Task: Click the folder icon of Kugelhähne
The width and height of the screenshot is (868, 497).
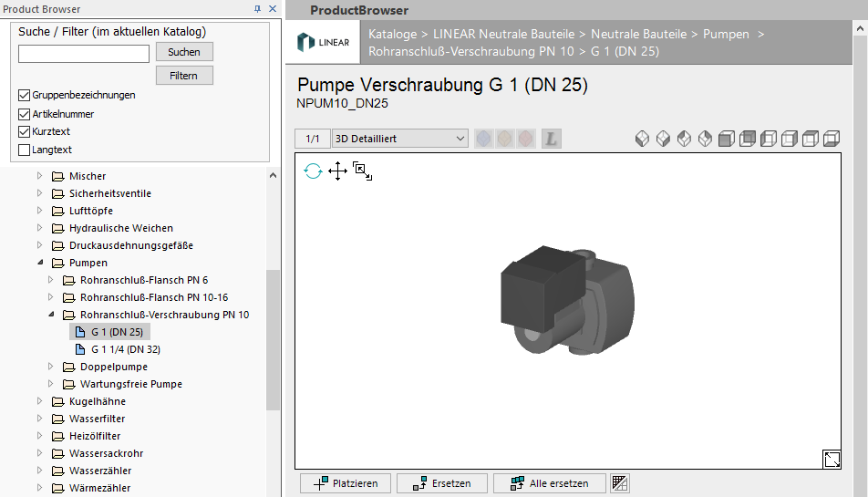Action: pyautogui.click(x=57, y=401)
